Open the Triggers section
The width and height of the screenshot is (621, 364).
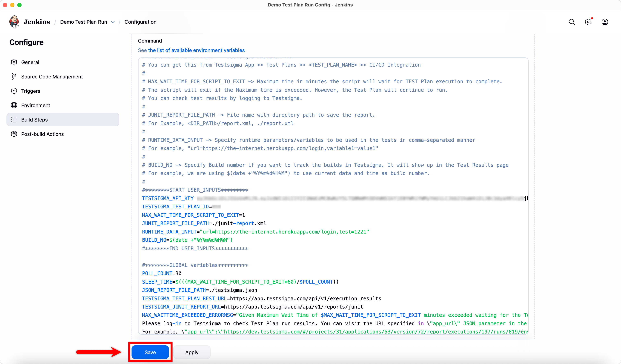click(31, 91)
